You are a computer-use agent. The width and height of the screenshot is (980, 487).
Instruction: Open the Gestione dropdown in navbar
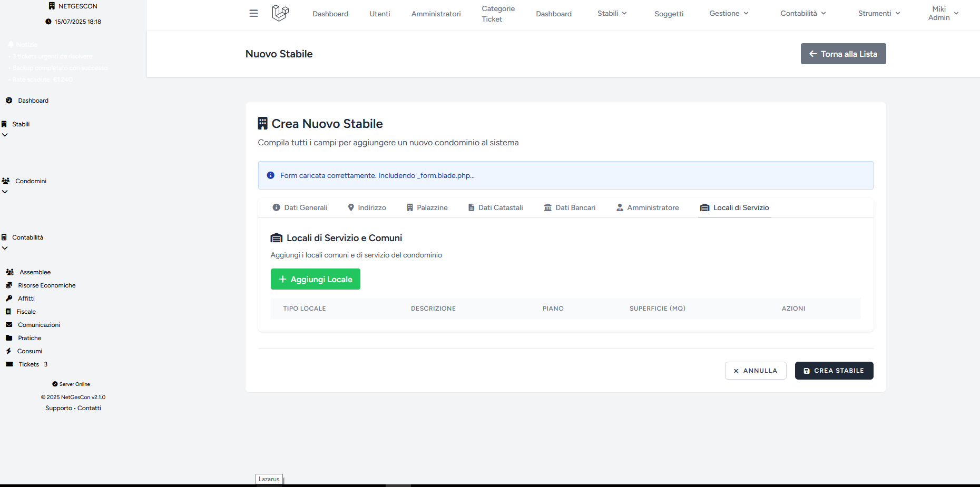(x=729, y=14)
